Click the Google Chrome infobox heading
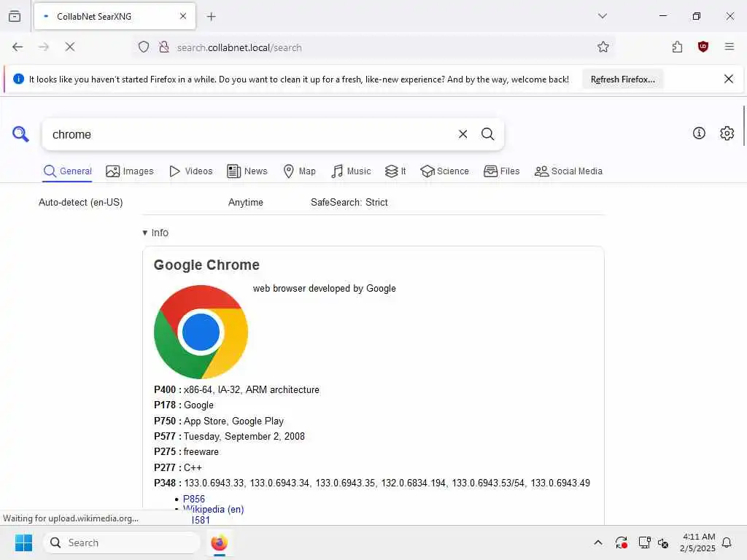This screenshot has width=747, height=560. (x=206, y=265)
